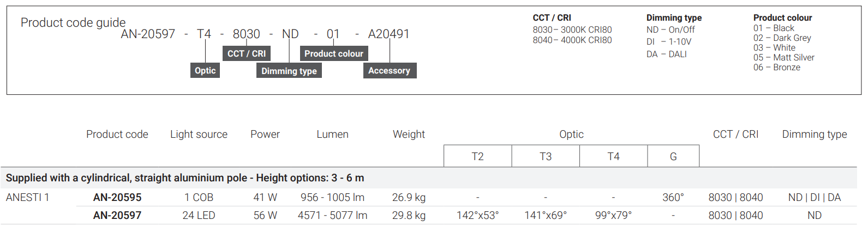Select the T2 optic column header
This screenshot has height=232, width=868.
pyautogui.click(x=477, y=156)
